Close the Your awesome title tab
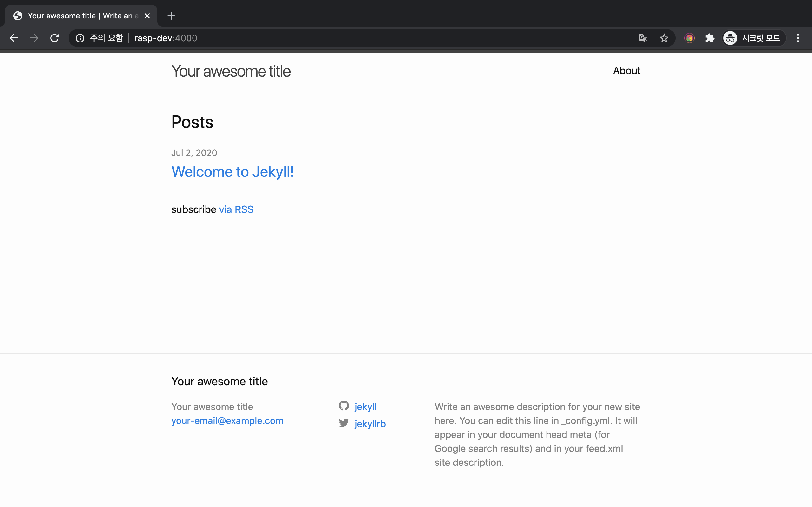812x507 pixels. 147,16
